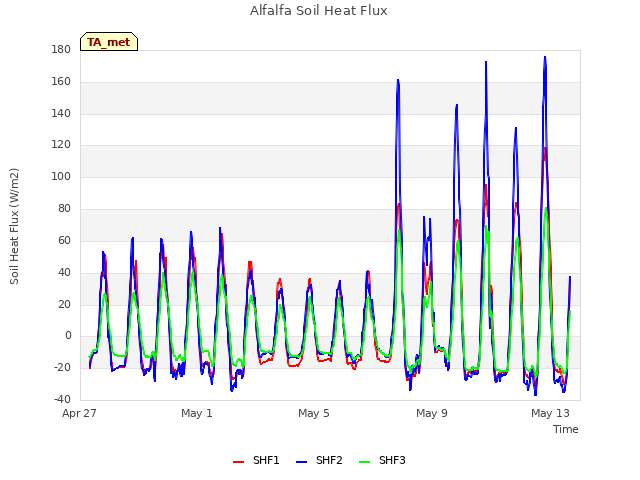Click the Apr 27 x-axis label
This screenshot has width=640, height=480.
coord(79,413)
